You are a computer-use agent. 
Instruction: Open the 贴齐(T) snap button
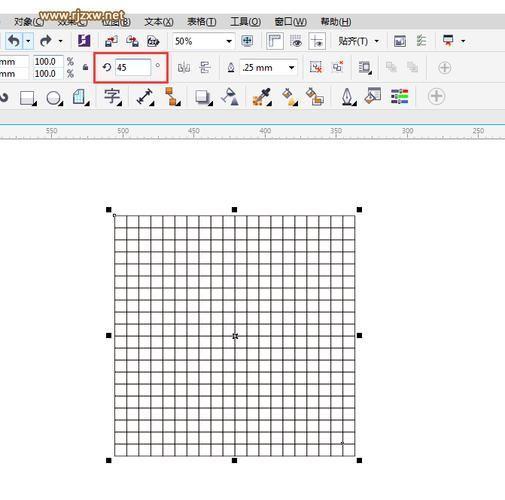pyautogui.click(x=359, y=41)
